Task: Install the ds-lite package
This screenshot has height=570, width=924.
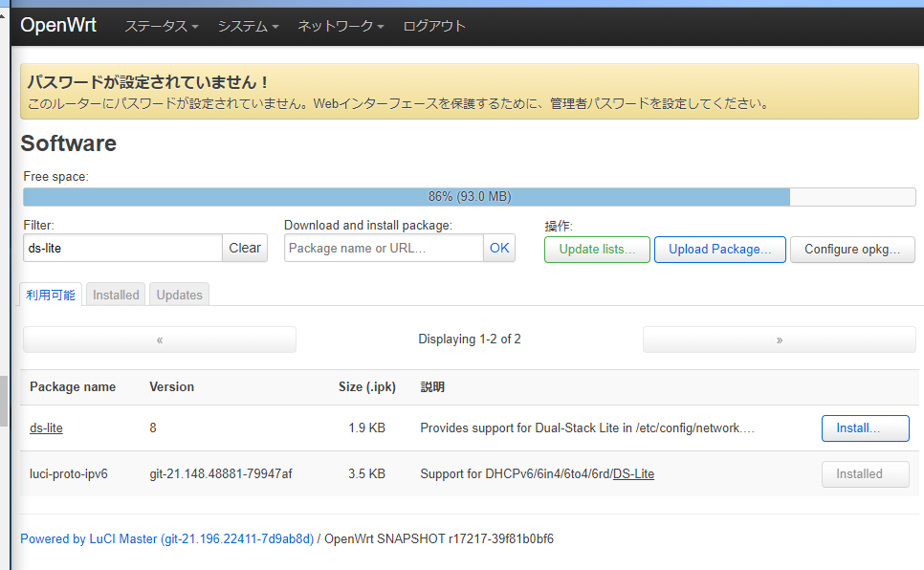Action: 865,428
